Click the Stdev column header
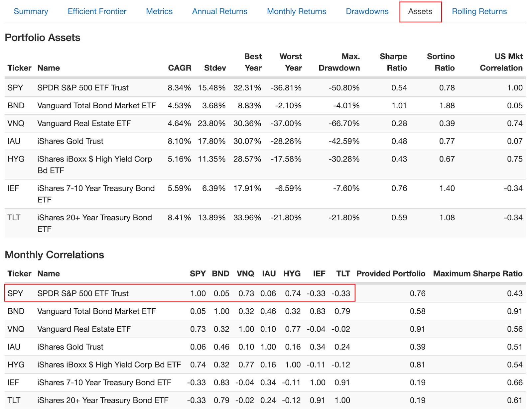The height and width of the screenshot is (420, 532). pyautogui.click(x=215, y=68)
